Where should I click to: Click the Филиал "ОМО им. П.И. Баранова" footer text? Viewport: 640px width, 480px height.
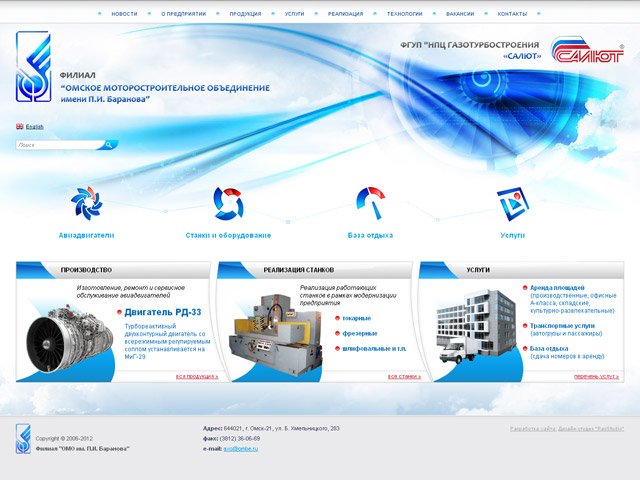(x=82, y=449)
